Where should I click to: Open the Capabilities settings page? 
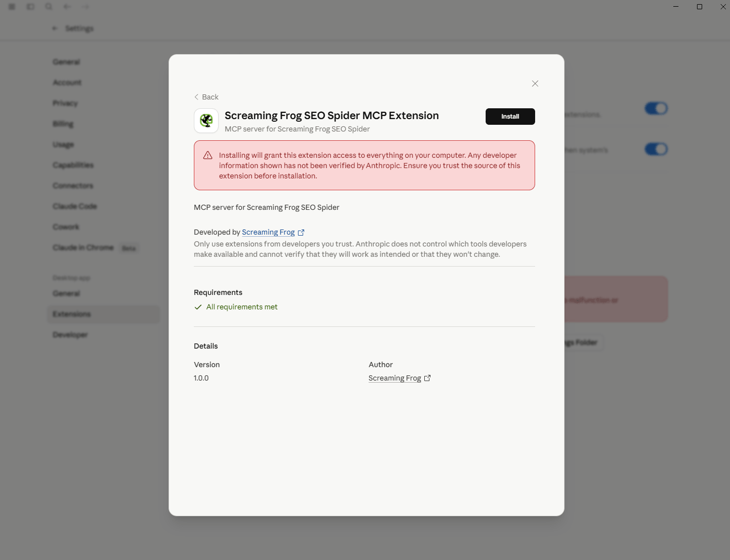[73, 165]
